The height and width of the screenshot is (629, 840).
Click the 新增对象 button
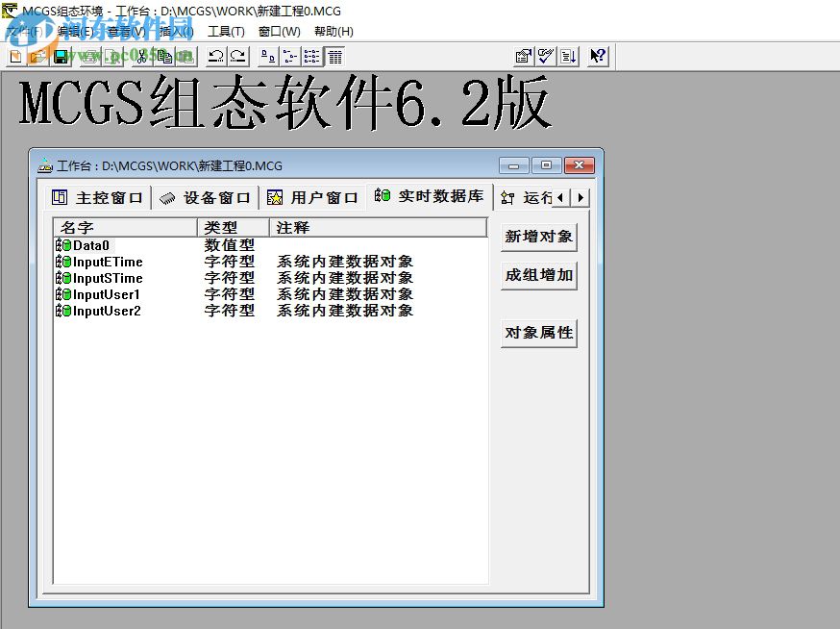point(538,237)
